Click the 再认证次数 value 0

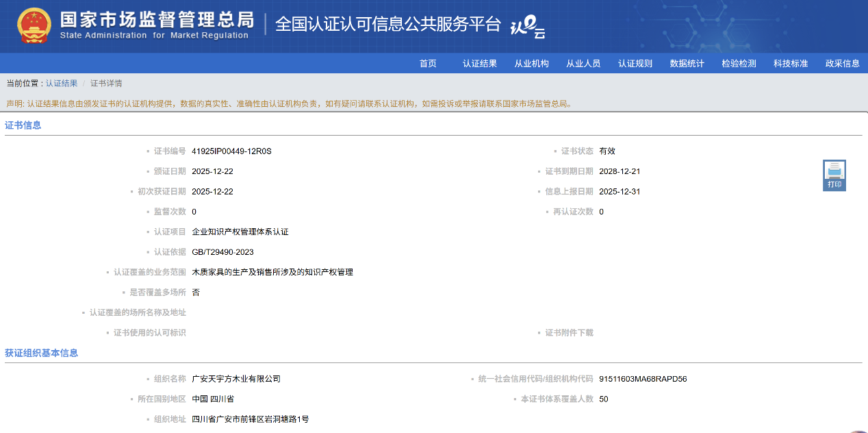coord(601,212)
